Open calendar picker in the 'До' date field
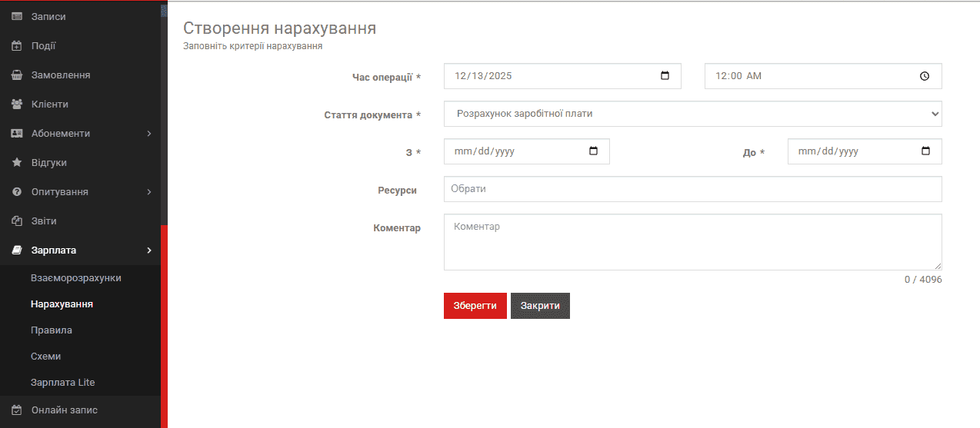The width and height of the screenshot is (980, 428). coord(925,151)
